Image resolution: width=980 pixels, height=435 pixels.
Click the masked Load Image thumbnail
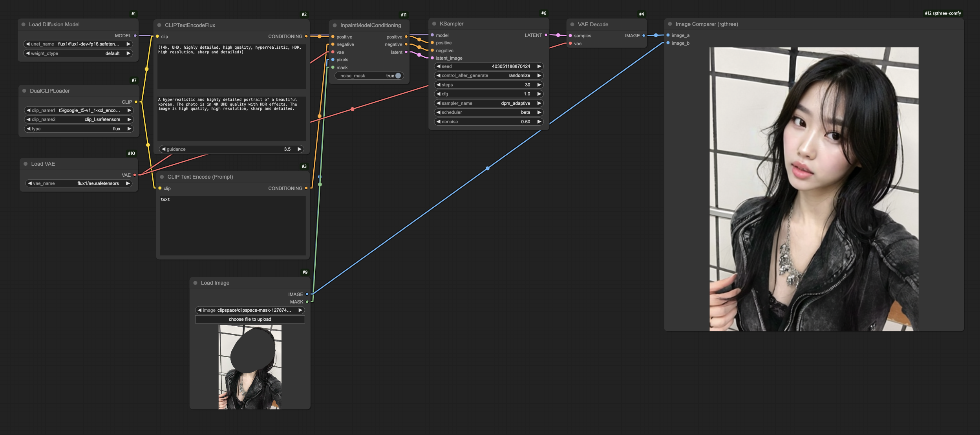click(x=250, y=367)
